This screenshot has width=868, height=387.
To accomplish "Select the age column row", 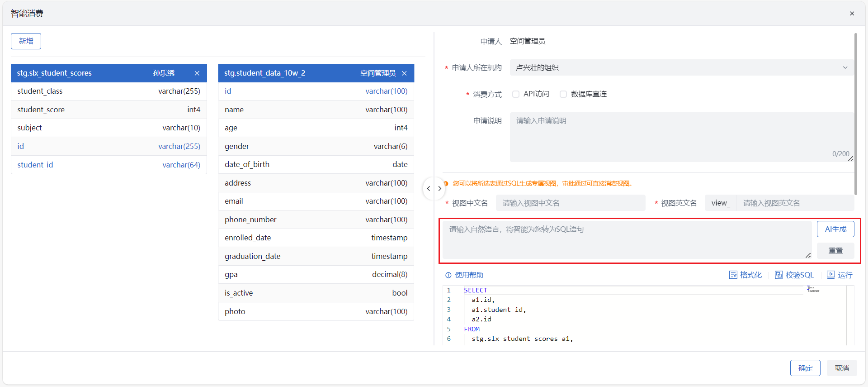I will pos(316,128).
